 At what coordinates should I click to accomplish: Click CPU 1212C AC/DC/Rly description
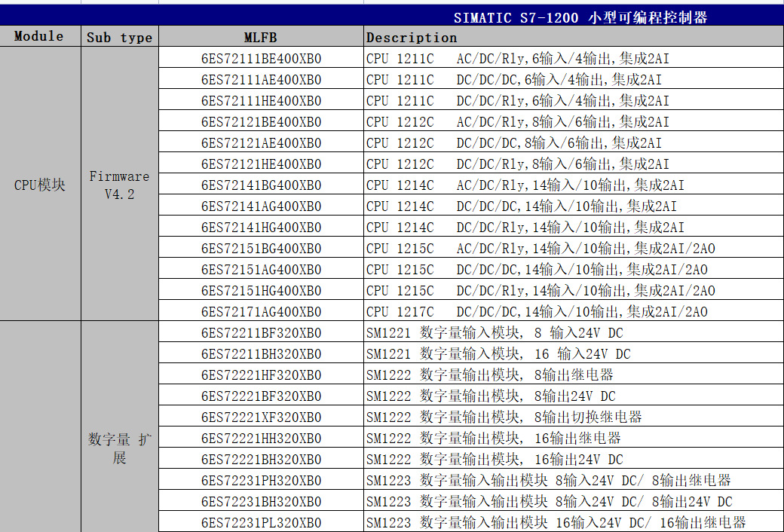click(x=574, y=121)
